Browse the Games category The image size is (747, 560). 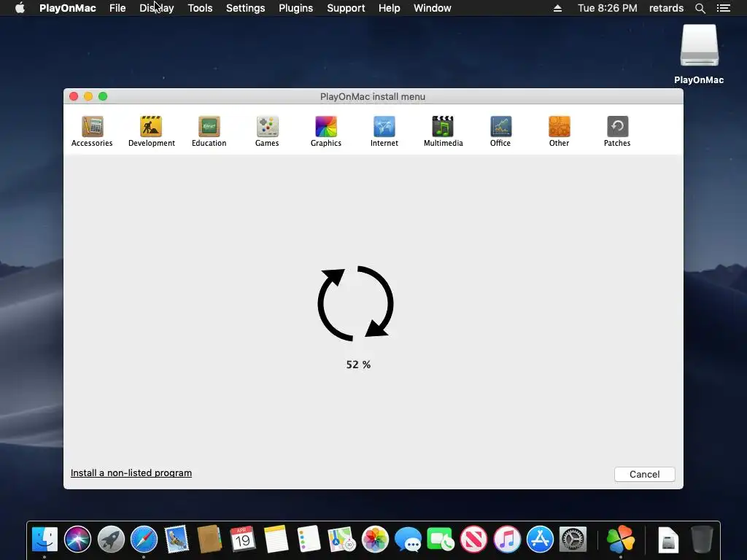pyautogui.click(x=267, y=131)
